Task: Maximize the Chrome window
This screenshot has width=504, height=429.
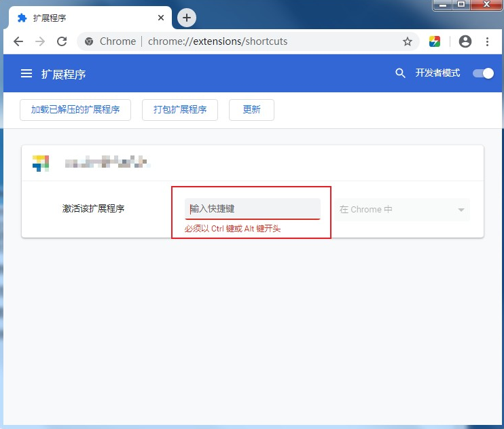Action: [x=461, y=5]
